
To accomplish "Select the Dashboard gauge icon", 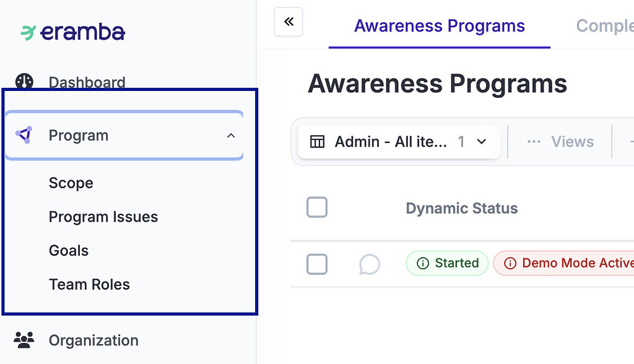I will [x=24, y=81].
